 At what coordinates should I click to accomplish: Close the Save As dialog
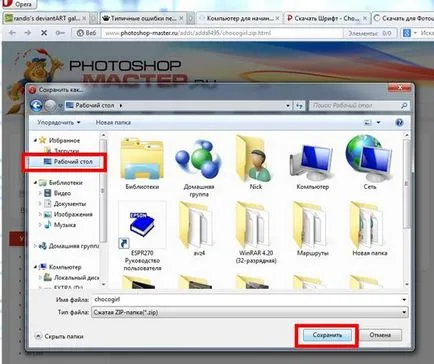[x=400, y=88]
